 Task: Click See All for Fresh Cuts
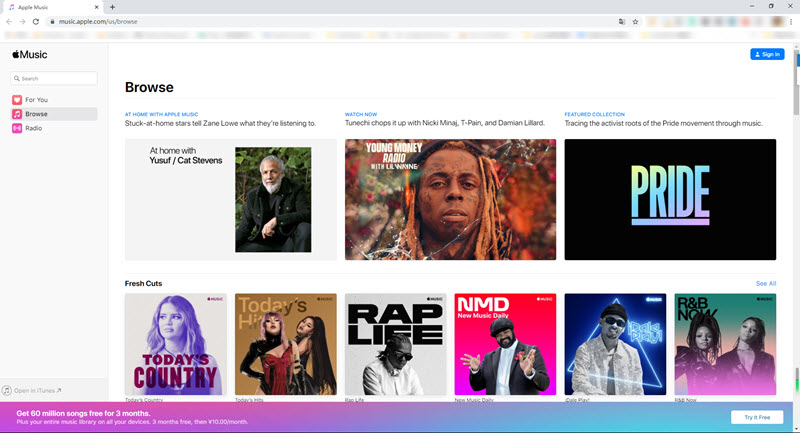(766, 284)
